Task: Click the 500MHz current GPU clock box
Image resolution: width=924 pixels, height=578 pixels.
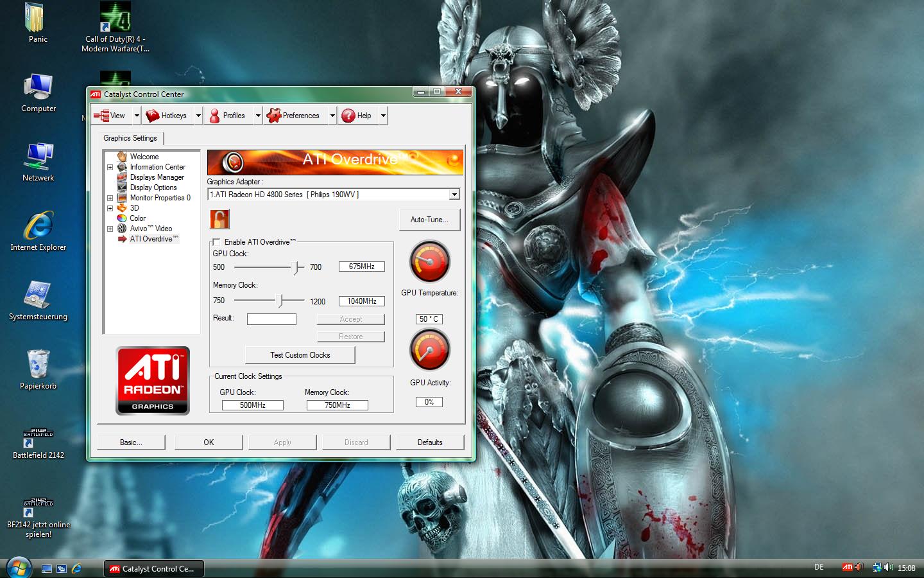Action: click(x=253, y=405)
